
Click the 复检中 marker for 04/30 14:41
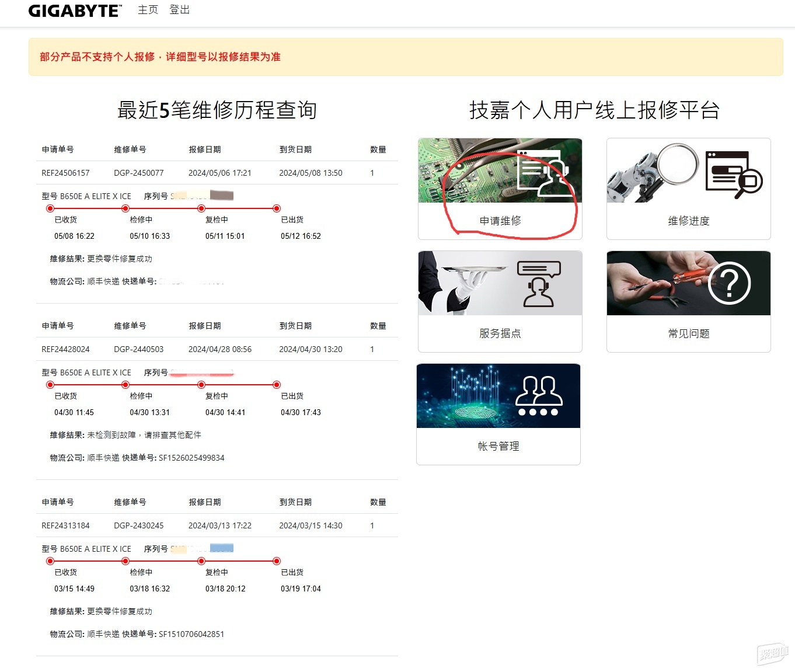pos(201,385)
